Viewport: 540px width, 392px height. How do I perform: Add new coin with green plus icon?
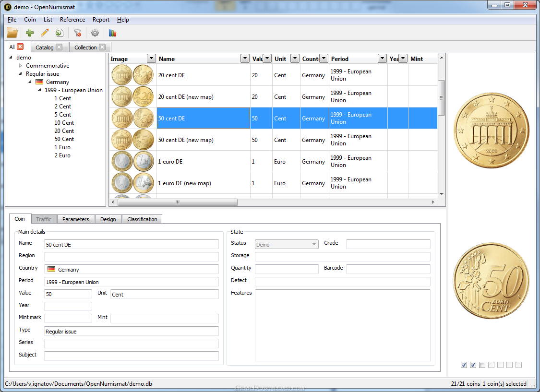click(x=30, y=33)
